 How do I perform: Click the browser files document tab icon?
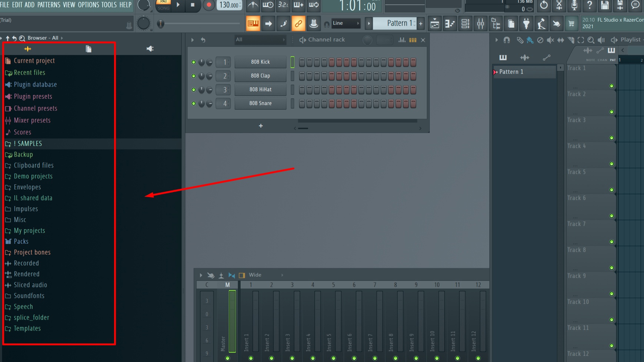89,49
